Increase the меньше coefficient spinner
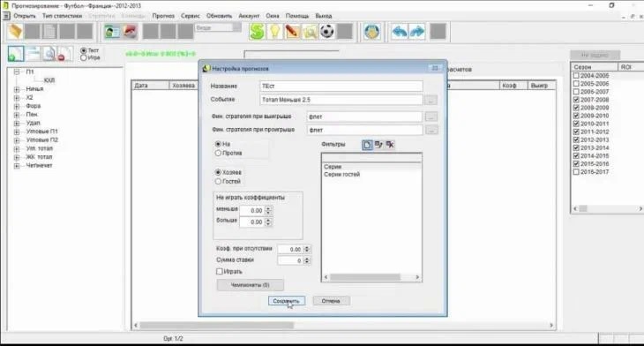Screen dimensions: 644x346 point(268,208)
